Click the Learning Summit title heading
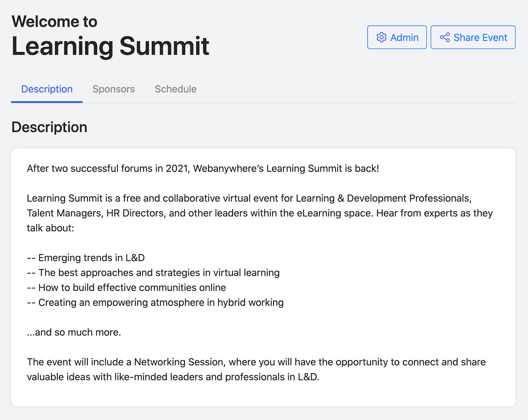 click(110, 46)
